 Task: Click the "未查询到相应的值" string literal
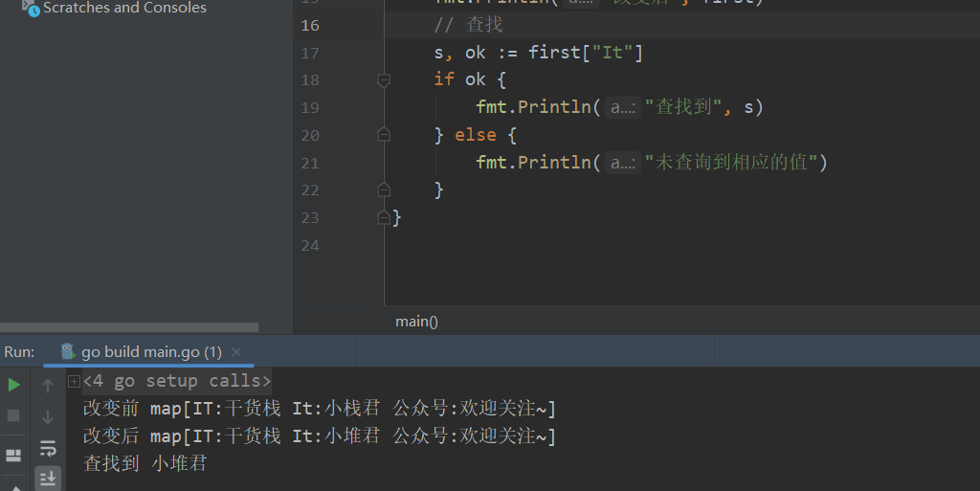731,163
